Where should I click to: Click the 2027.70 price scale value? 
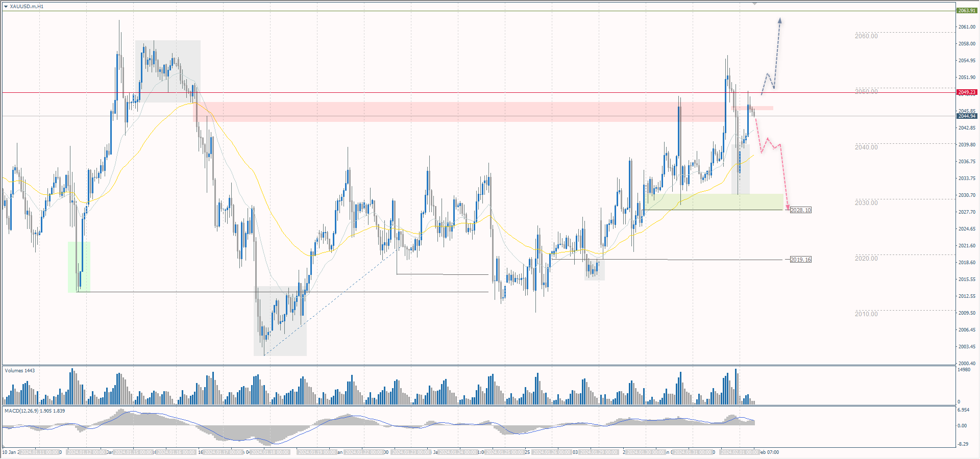pos(967,212)
